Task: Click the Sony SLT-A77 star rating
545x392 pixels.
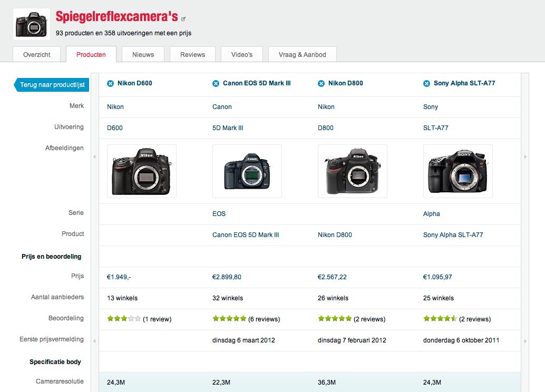Action: (440, 318)
